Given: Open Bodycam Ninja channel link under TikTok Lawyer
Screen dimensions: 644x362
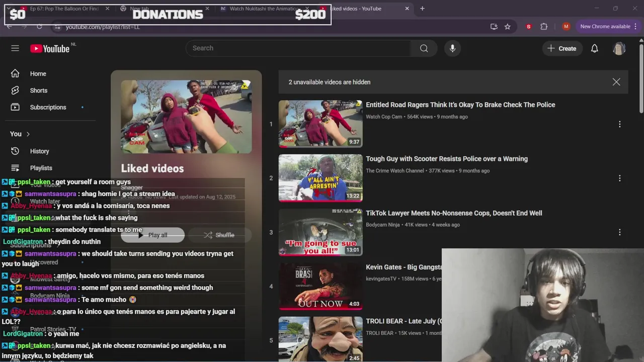Looking at the screenshot, I should (x=383, y=225).
